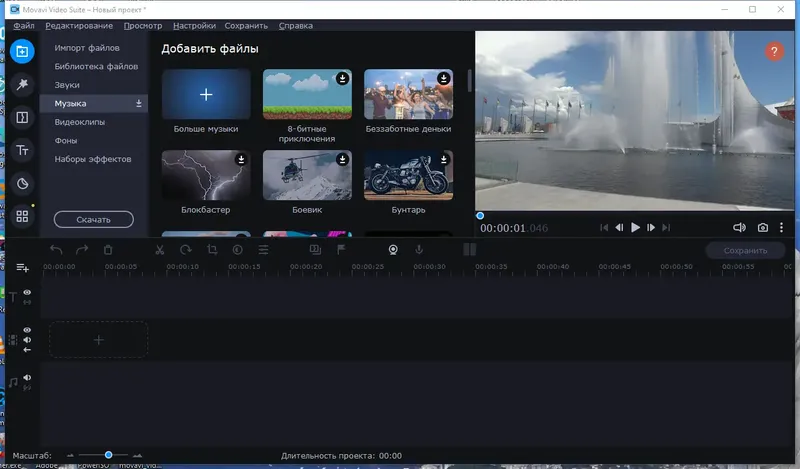Screen dimensions: 800x469
Task: Click the Масштаб zoom slider handle
Action: pos(108,455)
